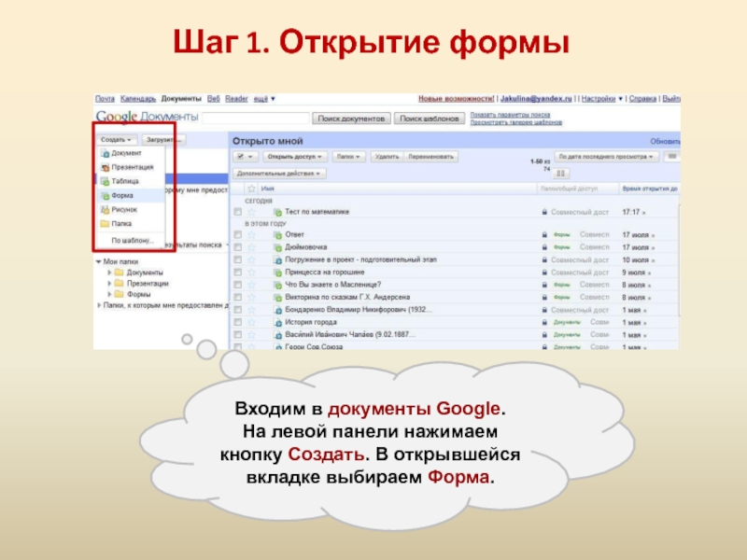Expand the Документы folder arrow
The image size is (747, 560).
point(109,273)
